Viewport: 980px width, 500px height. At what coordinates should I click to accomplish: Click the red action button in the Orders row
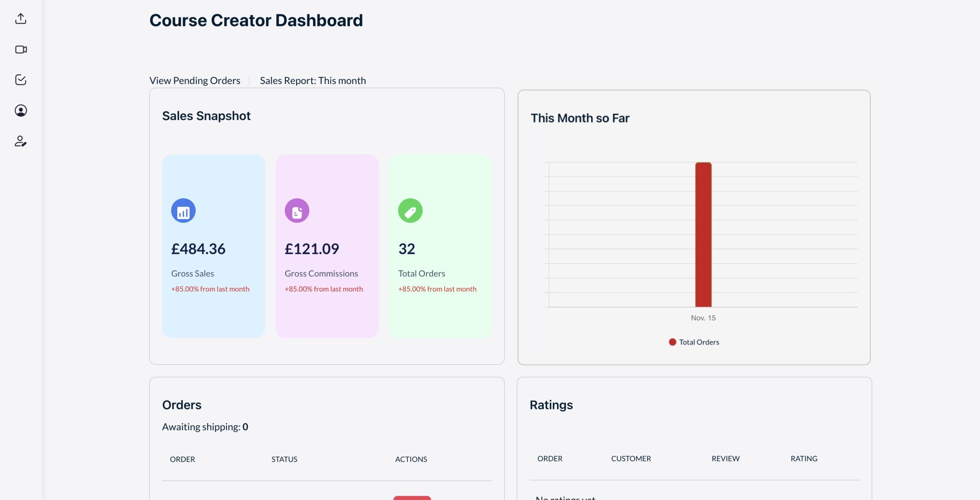412,498
